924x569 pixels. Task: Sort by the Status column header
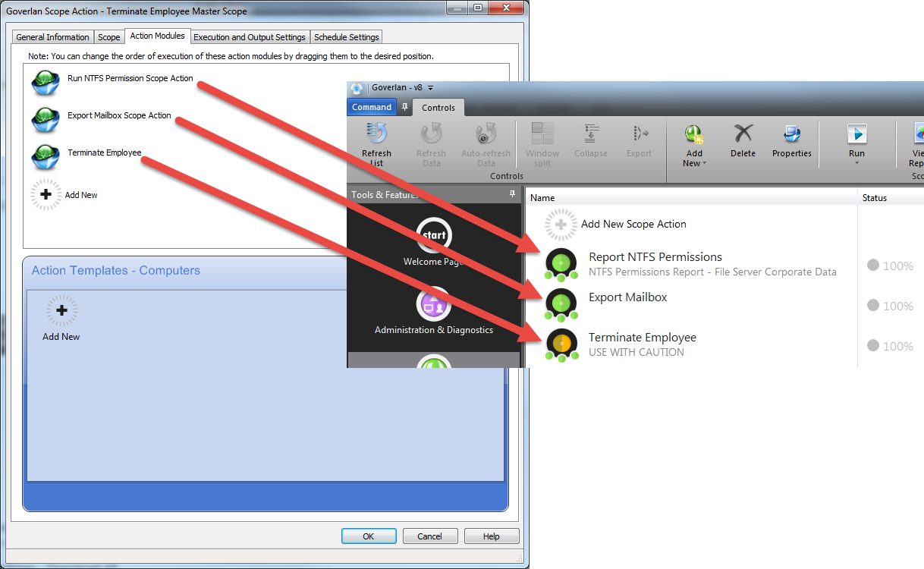click(x=891, y=198)
